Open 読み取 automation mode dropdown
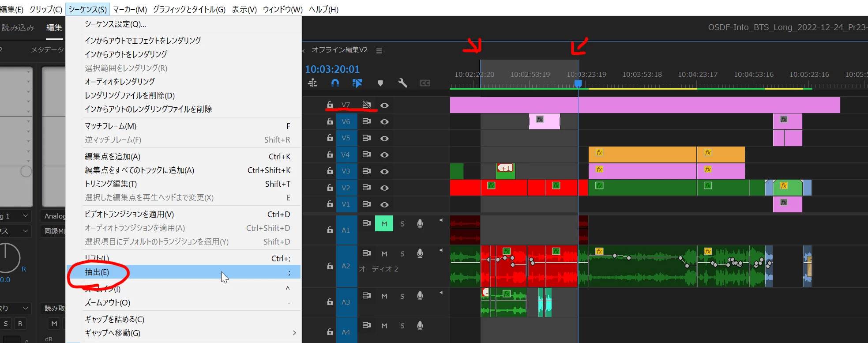 [54, 308]
